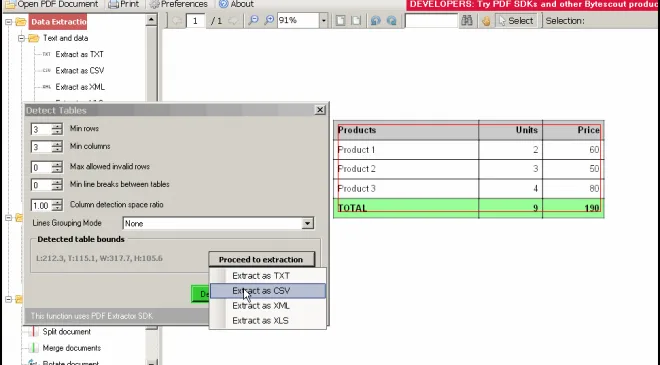Click the zoom in magnifier icon
The image size is (660, 365).
[269, 20]
